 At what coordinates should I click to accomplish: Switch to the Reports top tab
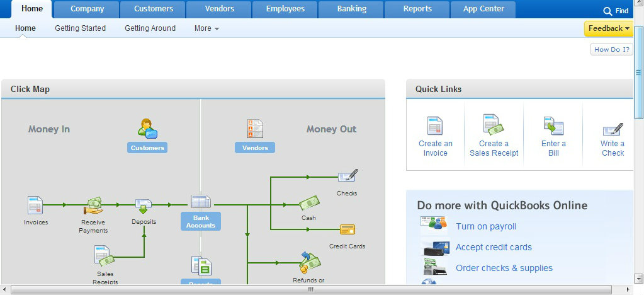(417, 9)
